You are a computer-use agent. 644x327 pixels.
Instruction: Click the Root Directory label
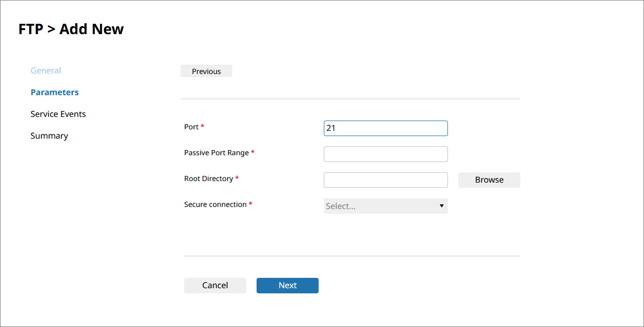pyautogui.click(x=208, y=179)
